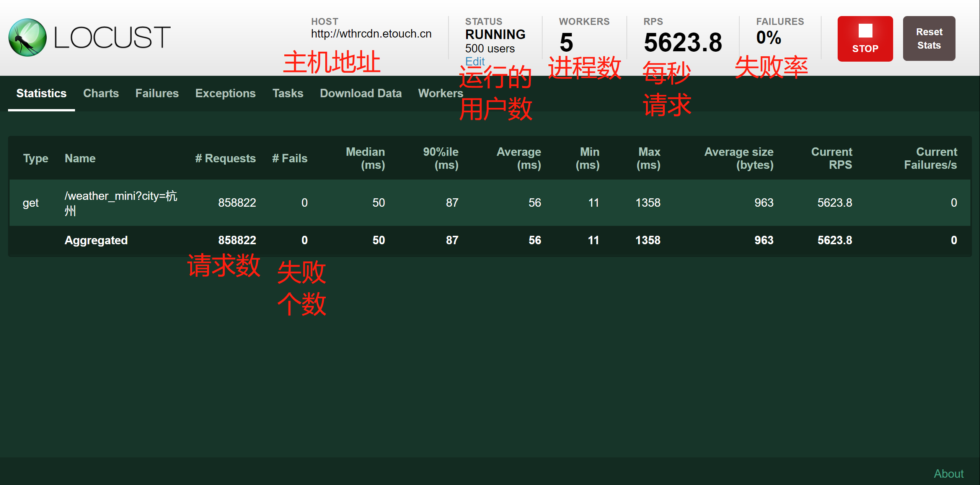Open the Download Data tab
Image resolution: width=980 pixels, height=485 pixels.
pyautogui.click(x=360, y=93)
